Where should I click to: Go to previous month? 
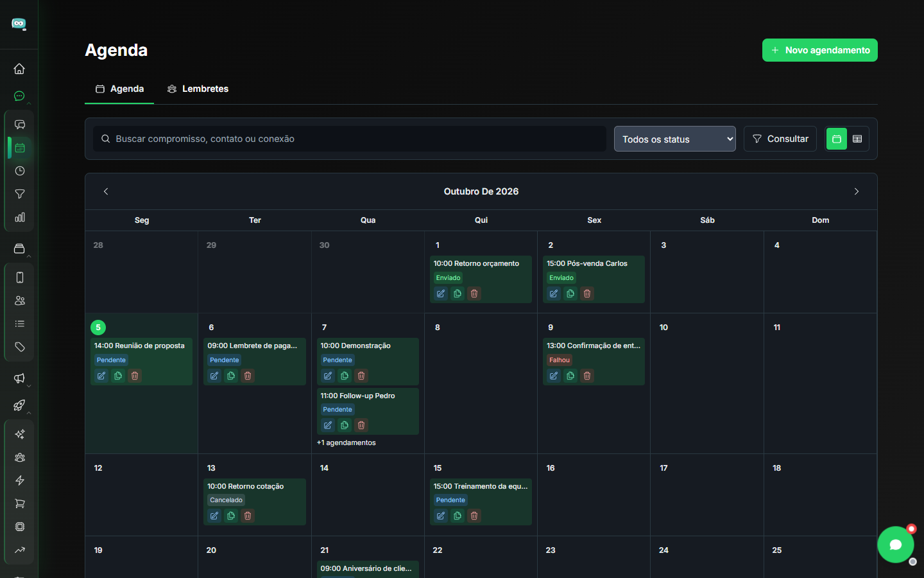tap(106, 191)
